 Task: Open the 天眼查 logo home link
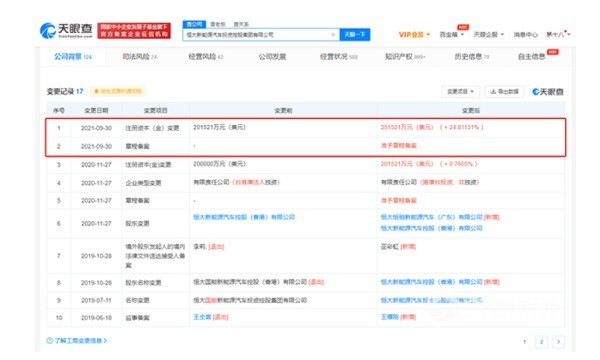[66, 30]
